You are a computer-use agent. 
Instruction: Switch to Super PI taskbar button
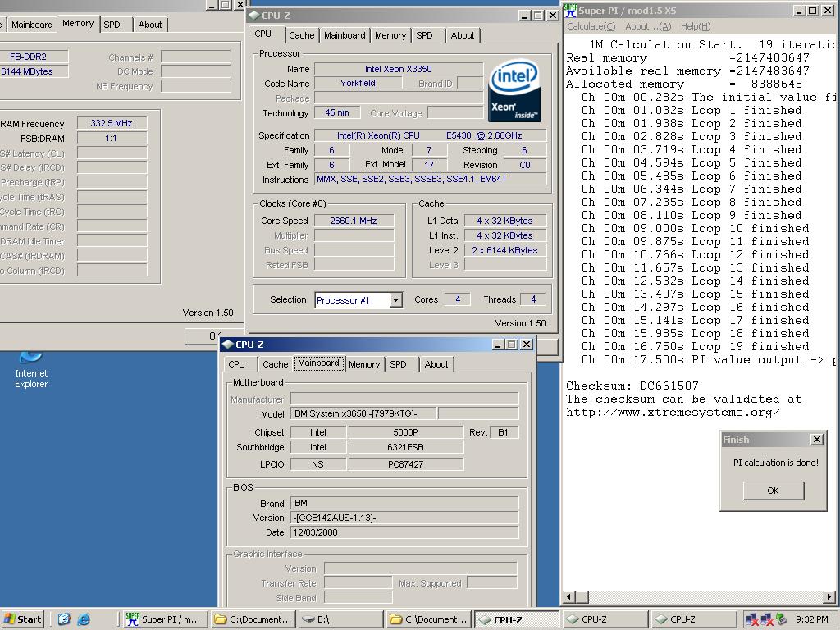coord(165,619)
